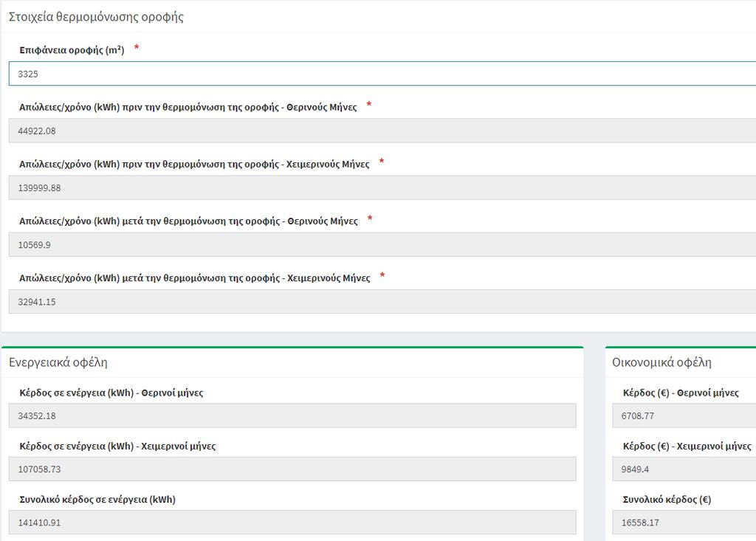Click the summer energy gain field 34352.18
This screenshot has height=541, width=756.
(292, 416)
